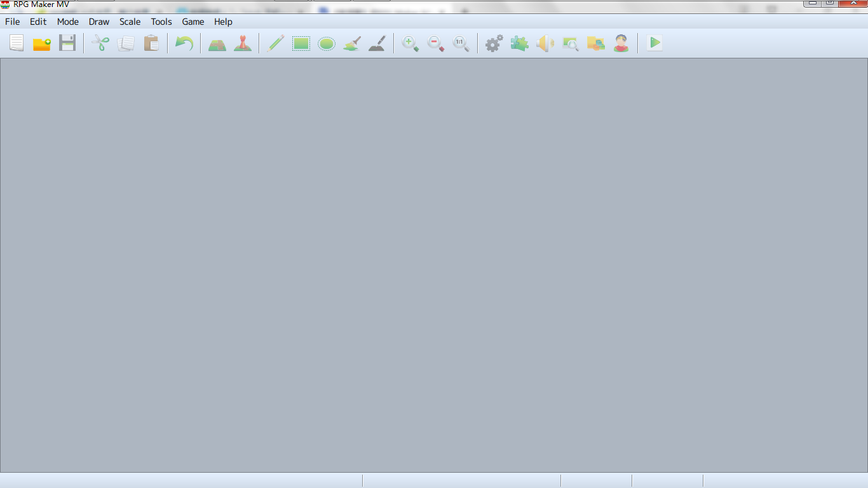Open the Event Searcher icon
This screenshot has height=488, width=868.
(x=571, y=43)
